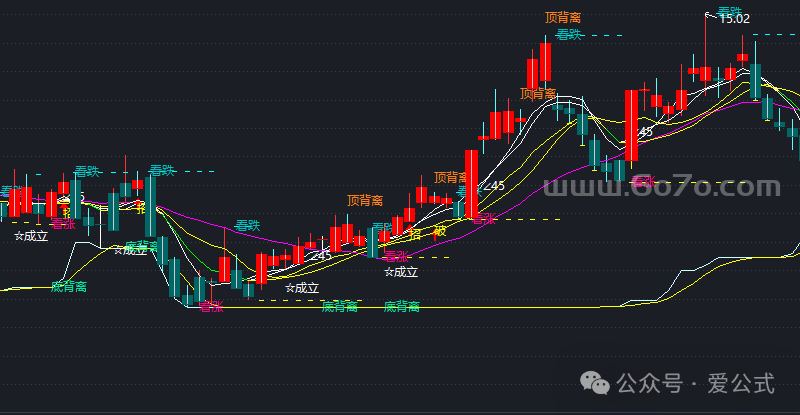Click the 看跌 label under the topmost 顶背离

tap(568, 34)
